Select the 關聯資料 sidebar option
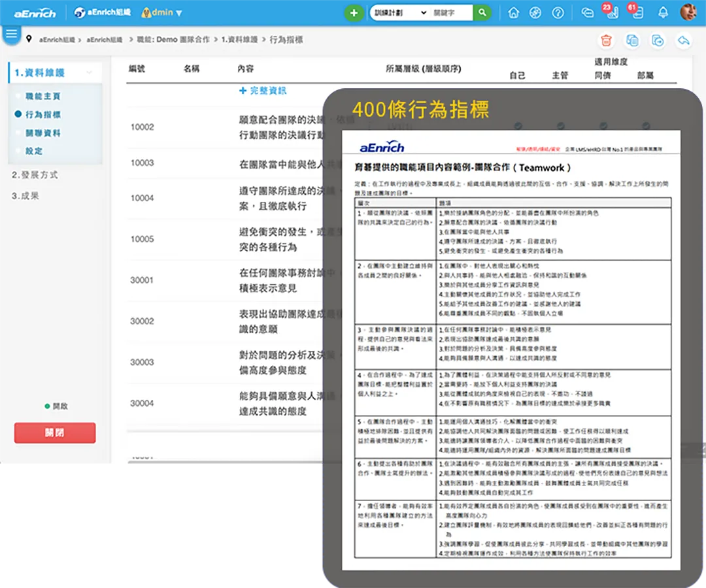The image size is (706, 588). [x=42, y=133]
